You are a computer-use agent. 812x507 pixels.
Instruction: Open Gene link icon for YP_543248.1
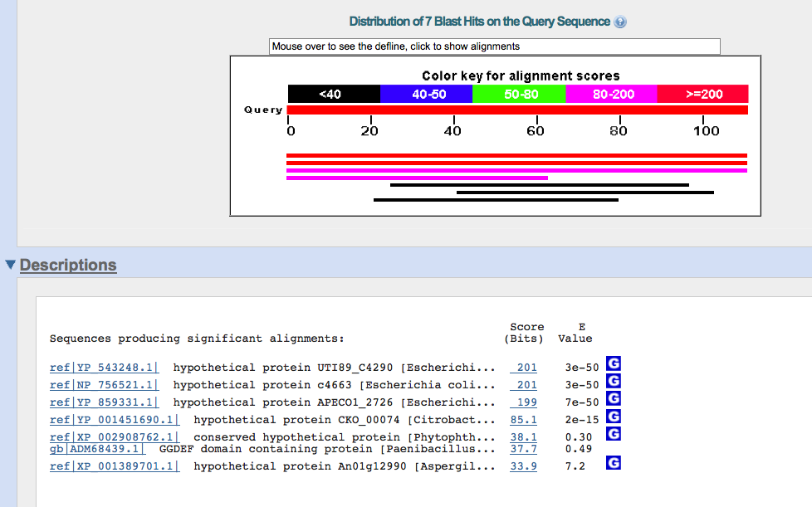tap(614, 363)
